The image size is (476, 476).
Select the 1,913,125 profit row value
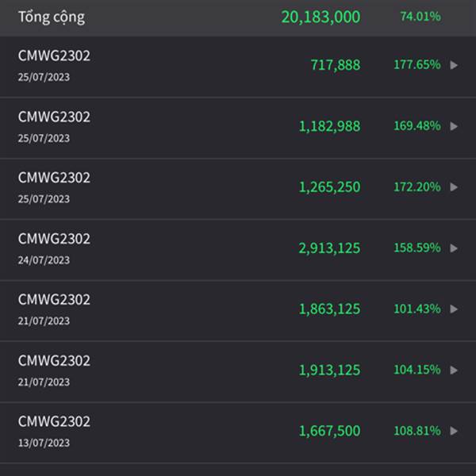pos(329,370)
